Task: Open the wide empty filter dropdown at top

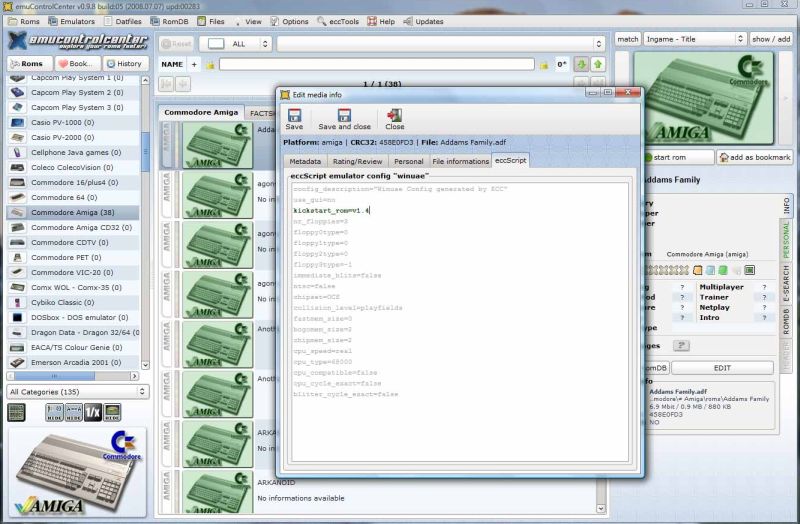Action: coord(441,44)
